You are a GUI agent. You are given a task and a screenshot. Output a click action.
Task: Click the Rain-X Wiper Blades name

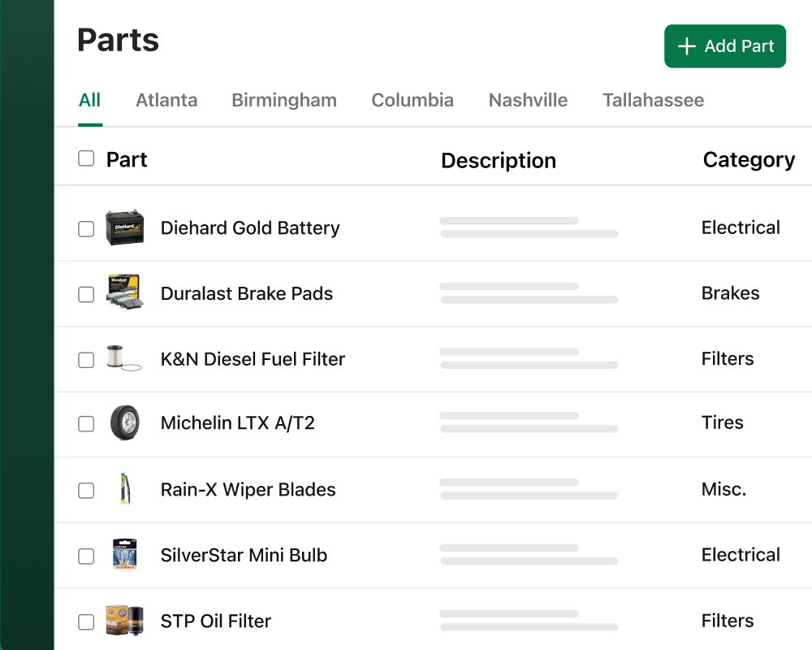pos(248,489)
